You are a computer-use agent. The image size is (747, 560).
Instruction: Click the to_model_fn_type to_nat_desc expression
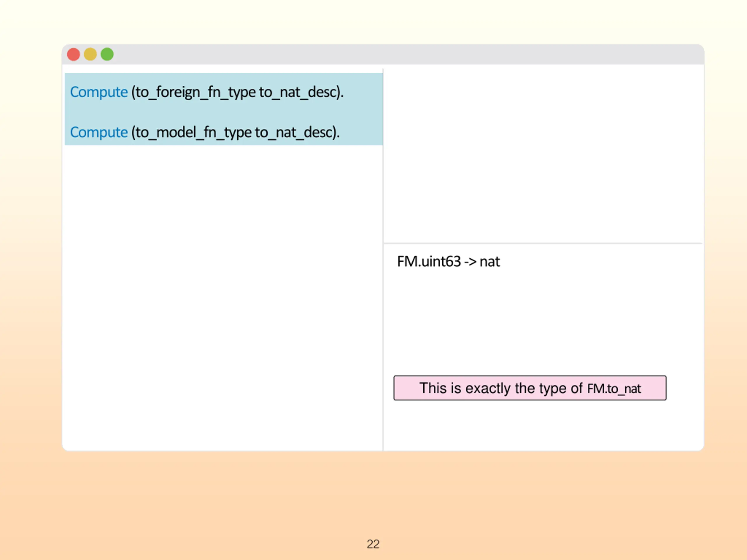pos(235,132)
